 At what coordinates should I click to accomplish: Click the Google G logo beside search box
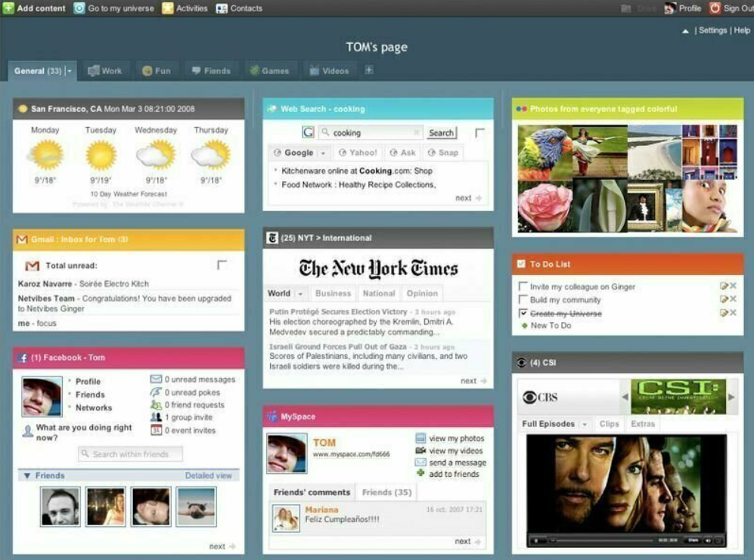[309, 132]
